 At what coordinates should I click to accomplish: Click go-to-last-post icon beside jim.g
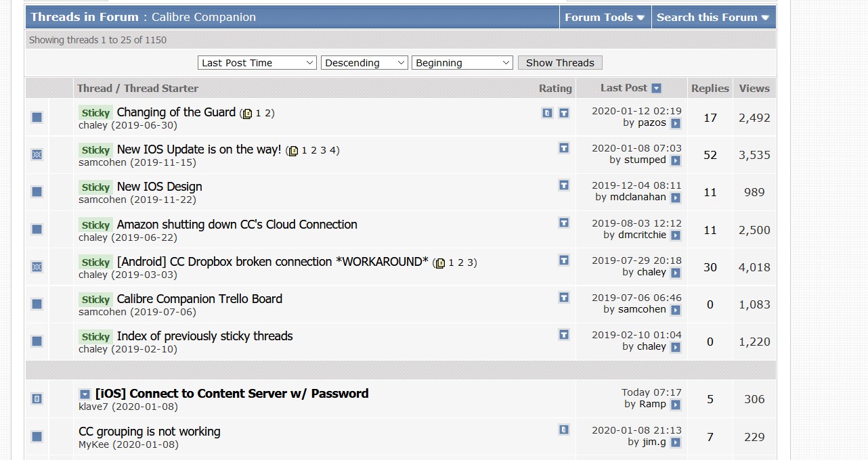pos(676,442)
